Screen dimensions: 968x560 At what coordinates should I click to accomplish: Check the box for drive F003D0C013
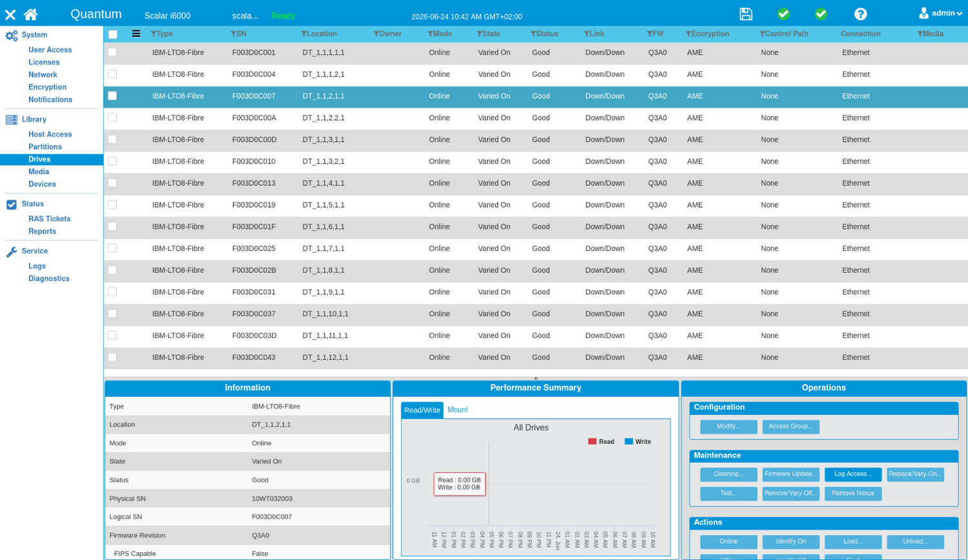pos(112,183)
